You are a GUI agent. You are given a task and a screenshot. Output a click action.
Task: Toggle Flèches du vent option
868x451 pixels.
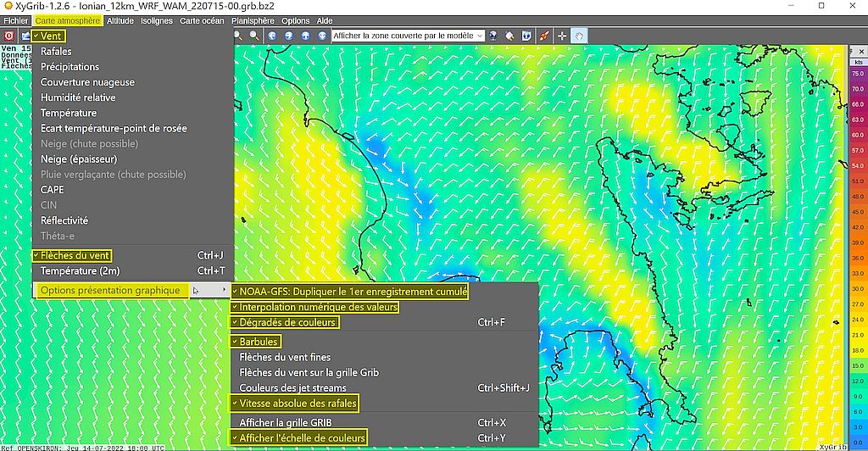(75, 255)
